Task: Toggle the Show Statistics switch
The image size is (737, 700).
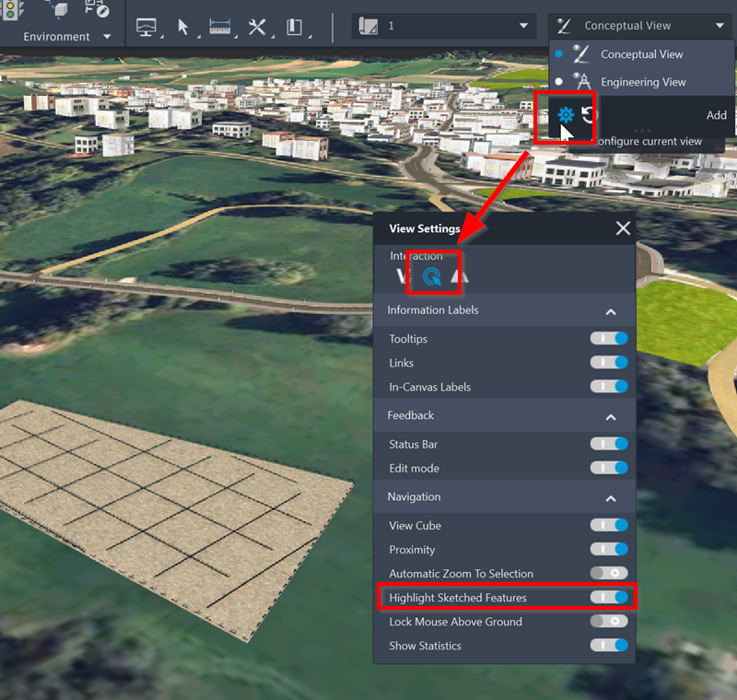Action: pyautogui.click(x=609, y=645)
